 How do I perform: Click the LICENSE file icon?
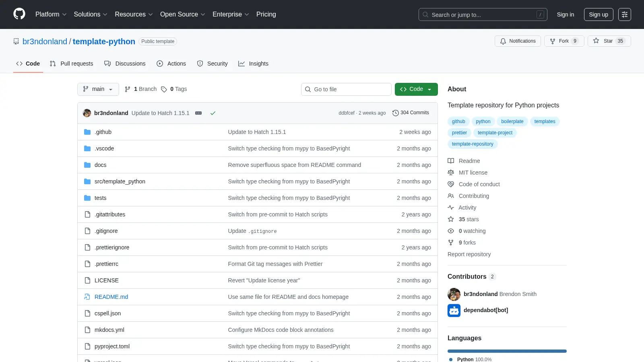(87, 280)
